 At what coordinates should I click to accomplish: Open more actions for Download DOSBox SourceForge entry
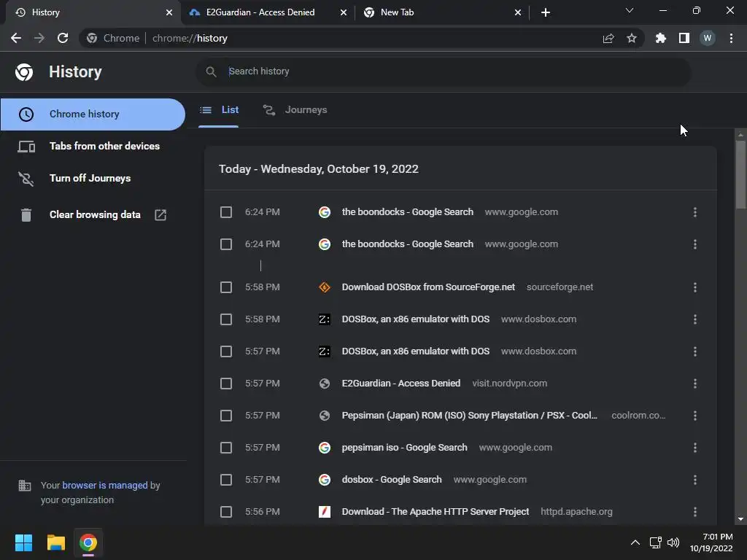695,287
